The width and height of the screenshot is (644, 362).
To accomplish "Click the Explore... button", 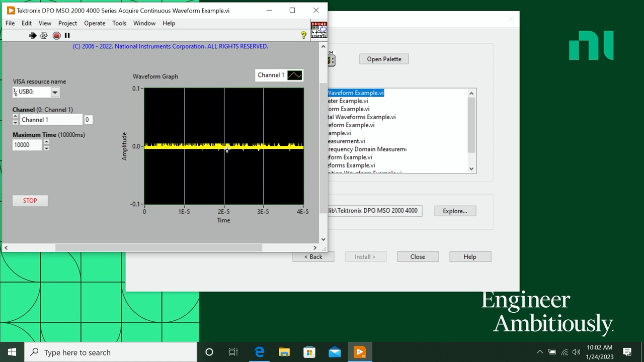I will pos(455,211).
